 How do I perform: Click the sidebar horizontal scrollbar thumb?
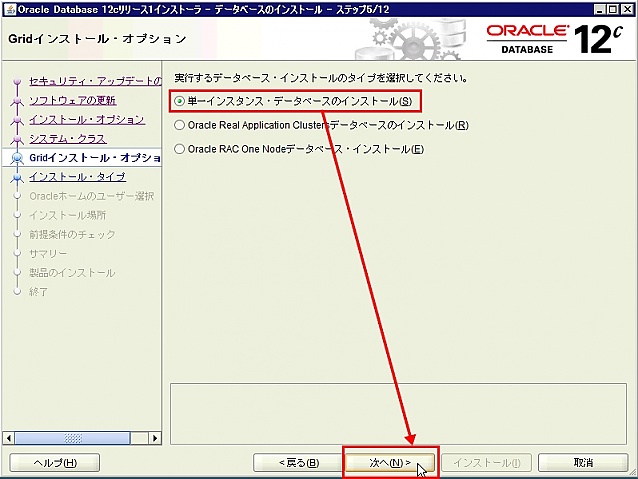(x=73, y=438)
